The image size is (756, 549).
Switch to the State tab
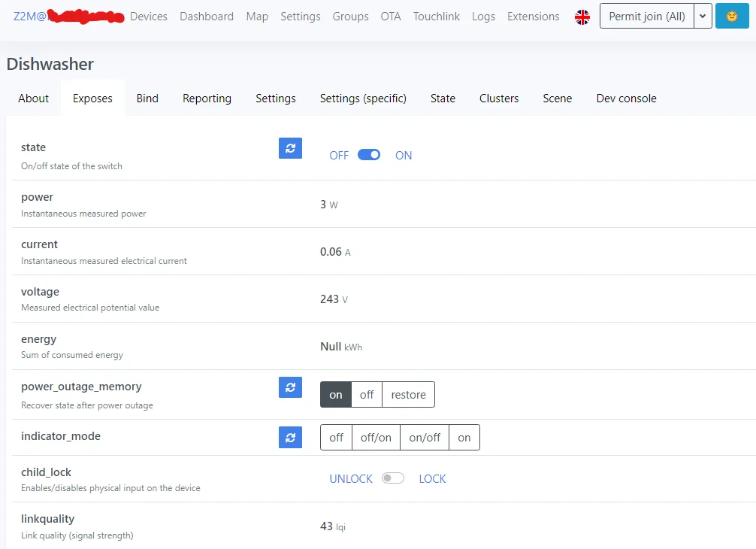(443, 99)
